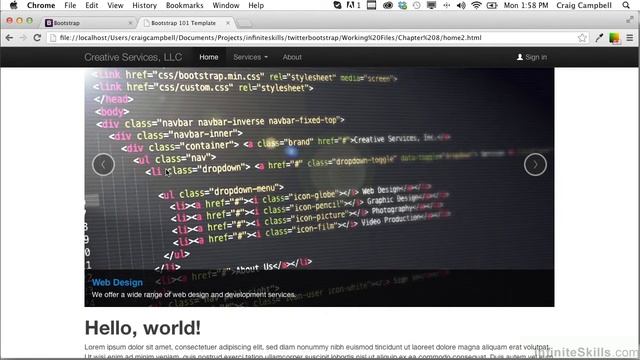The image size is (640, 360).
Task: Show previous carousel slide
Action: tap(103, 164)
